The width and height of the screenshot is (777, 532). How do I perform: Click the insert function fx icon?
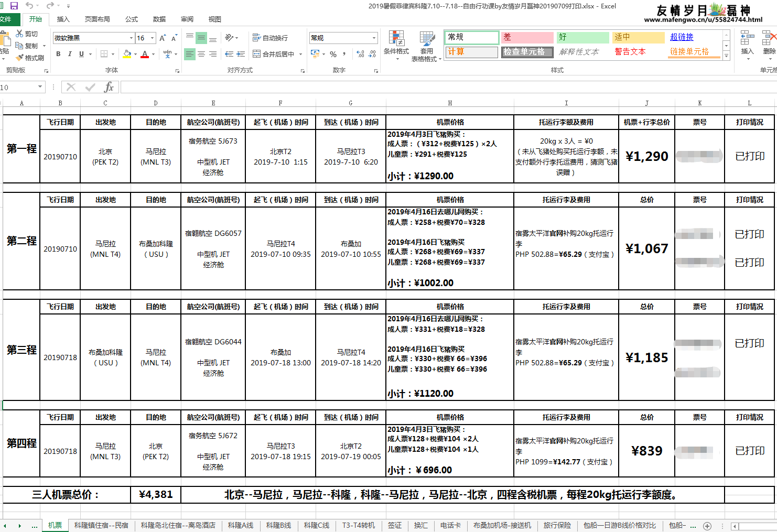(109, 87)
